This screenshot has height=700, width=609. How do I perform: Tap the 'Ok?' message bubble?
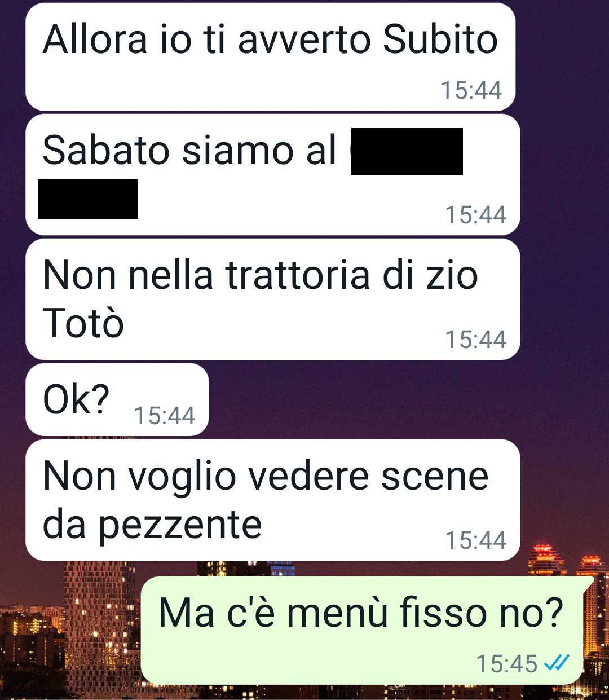point(117,399)
